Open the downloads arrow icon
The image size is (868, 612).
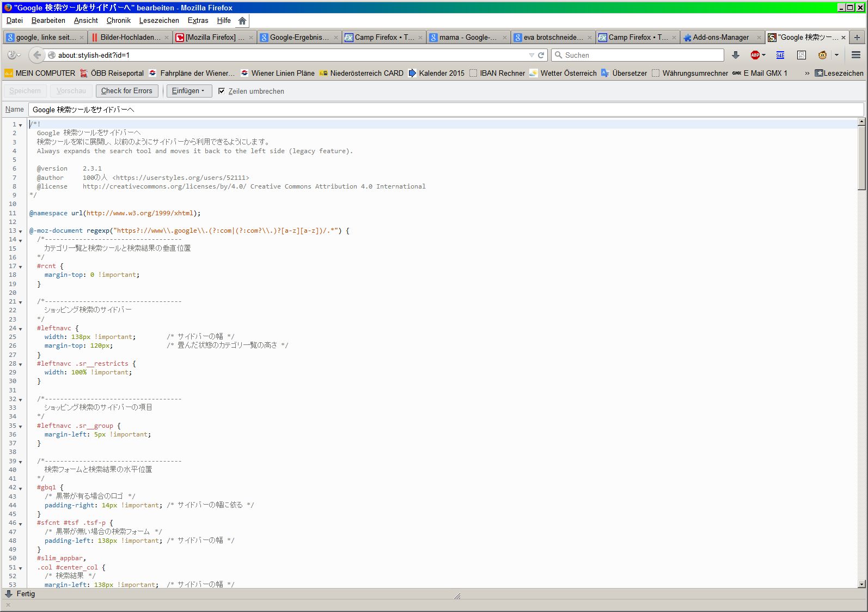click(736, 55)
